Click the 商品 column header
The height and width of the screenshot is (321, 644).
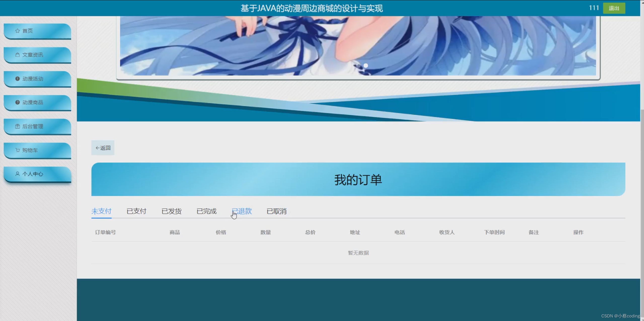[175, 232]
